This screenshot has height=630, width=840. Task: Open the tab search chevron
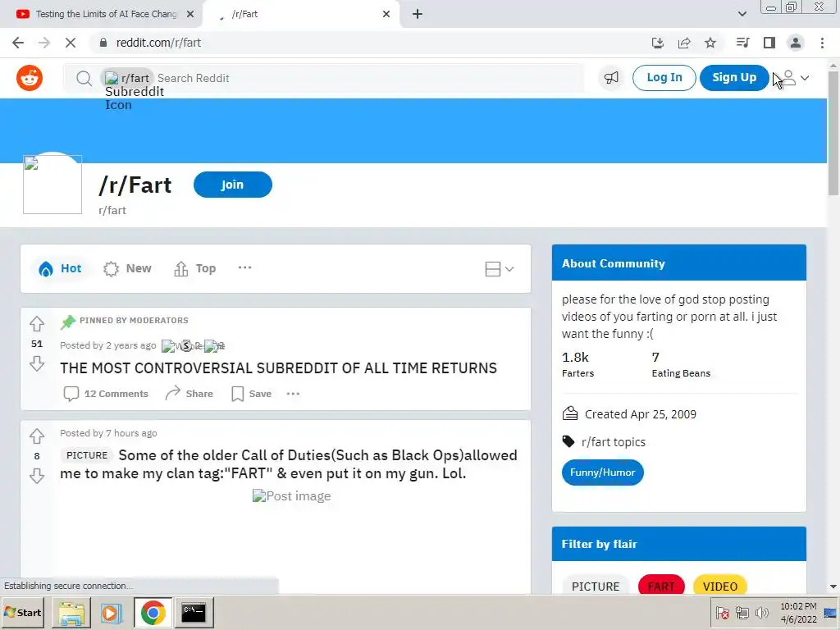point(742,14)
